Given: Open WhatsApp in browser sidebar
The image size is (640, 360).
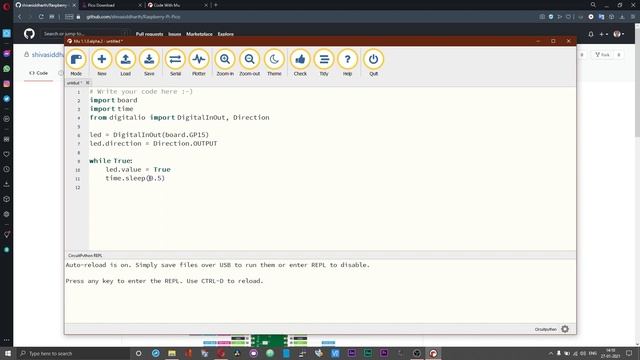Looking at the screenshot, I should click(7, 69).
